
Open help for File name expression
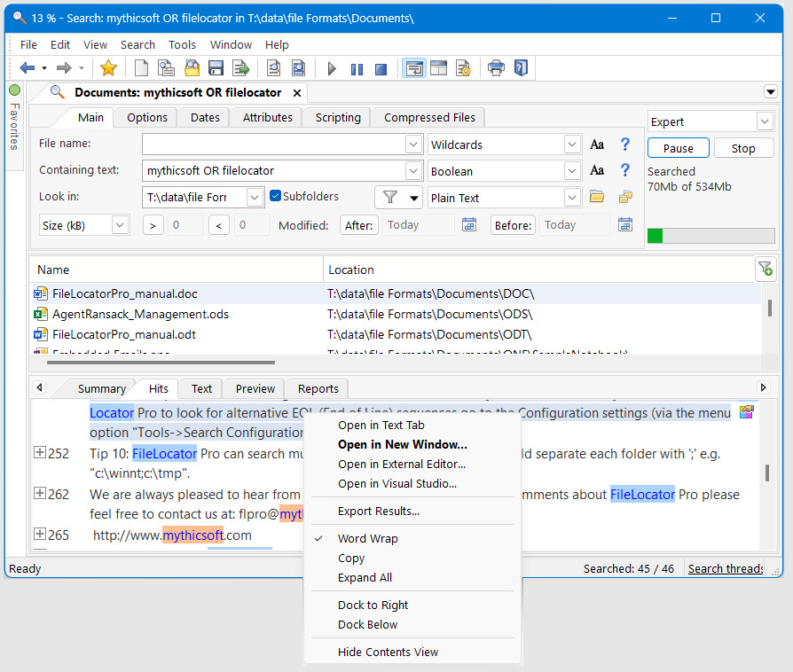(x=625, y=145)
